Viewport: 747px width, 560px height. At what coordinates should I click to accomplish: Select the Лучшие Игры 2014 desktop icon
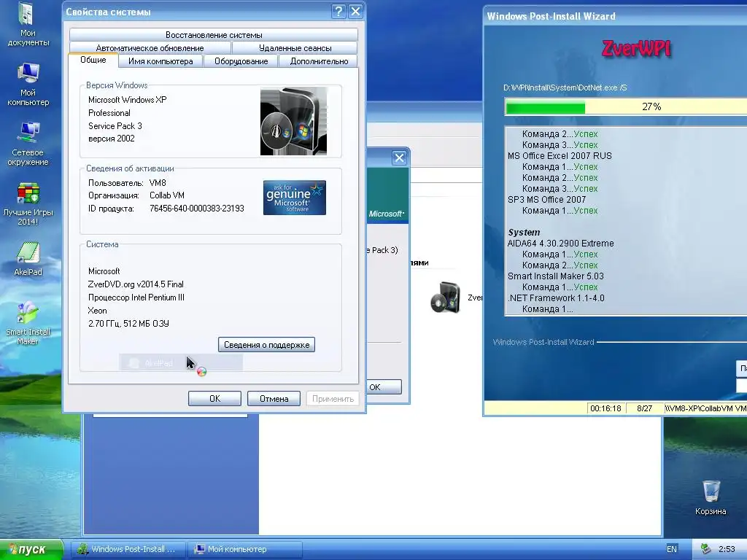[28, 204]
